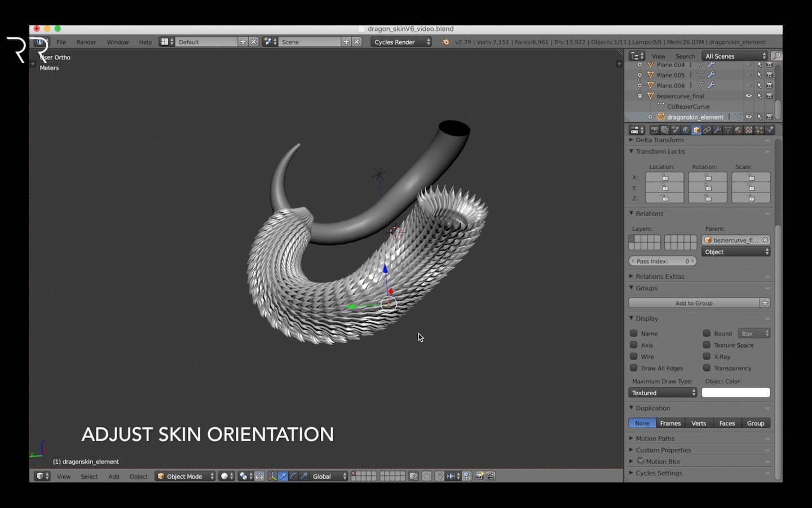Select the 3D manipulator rotate icon
This screenshot has width=812, height=508.
(x=293, y=476)
